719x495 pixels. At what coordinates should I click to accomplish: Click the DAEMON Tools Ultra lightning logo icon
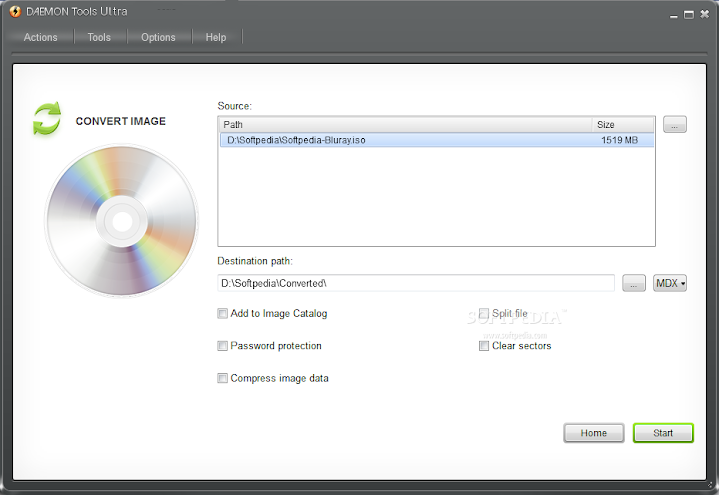15,11
